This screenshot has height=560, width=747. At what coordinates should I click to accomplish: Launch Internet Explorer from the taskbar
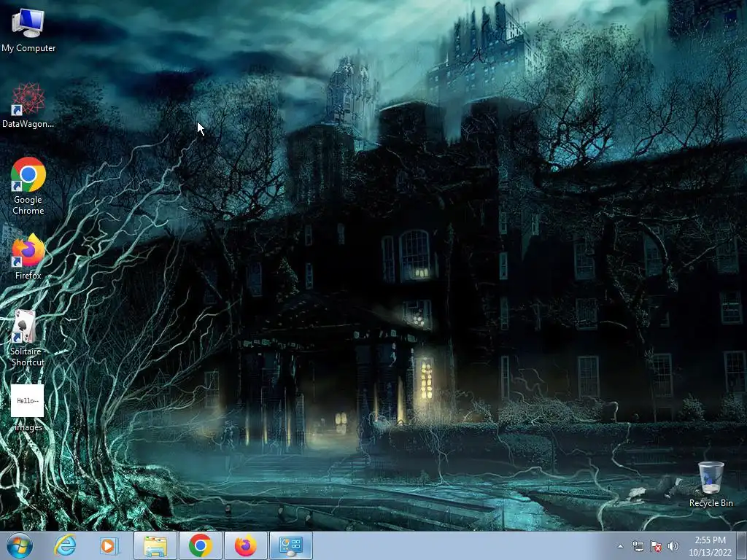[x=65, y=545]
